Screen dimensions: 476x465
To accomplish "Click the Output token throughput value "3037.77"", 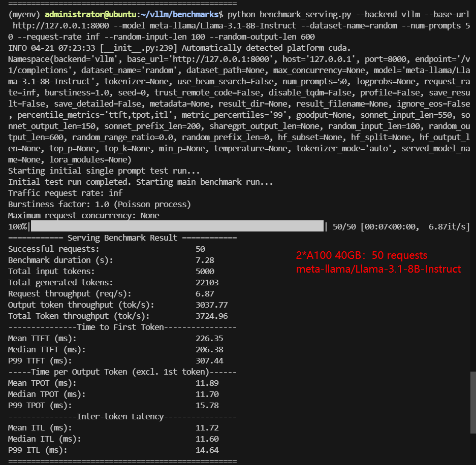I will (212, 305).
